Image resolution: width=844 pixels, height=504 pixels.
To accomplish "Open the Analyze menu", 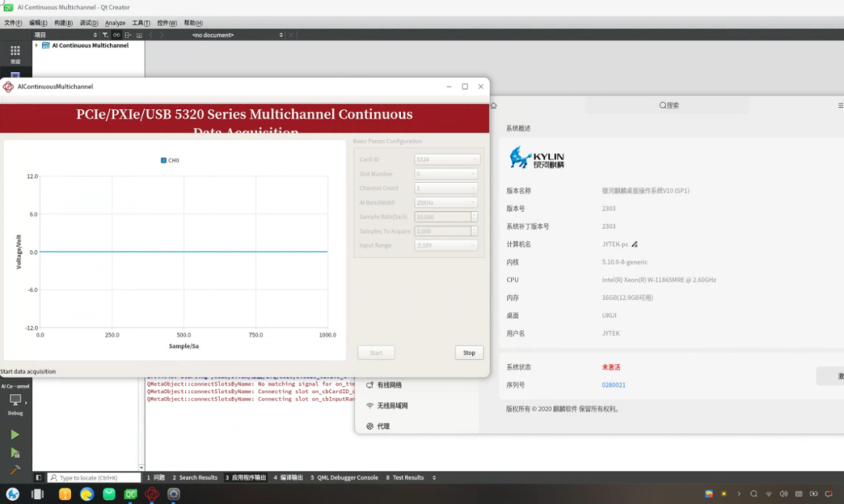I will (115, 23).
